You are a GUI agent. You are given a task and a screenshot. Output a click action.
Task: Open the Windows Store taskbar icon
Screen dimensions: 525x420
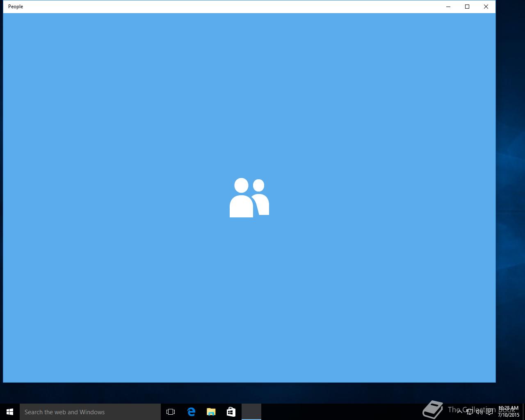click(x=231, y=412)
